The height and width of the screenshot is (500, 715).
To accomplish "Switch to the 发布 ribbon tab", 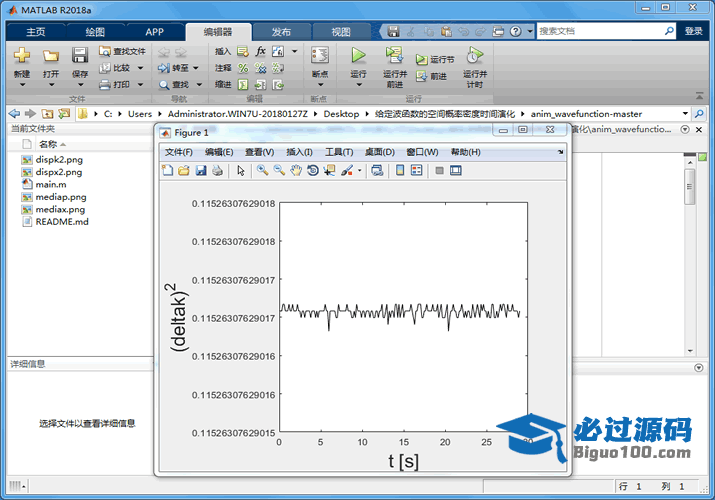I will coord(281,31).
